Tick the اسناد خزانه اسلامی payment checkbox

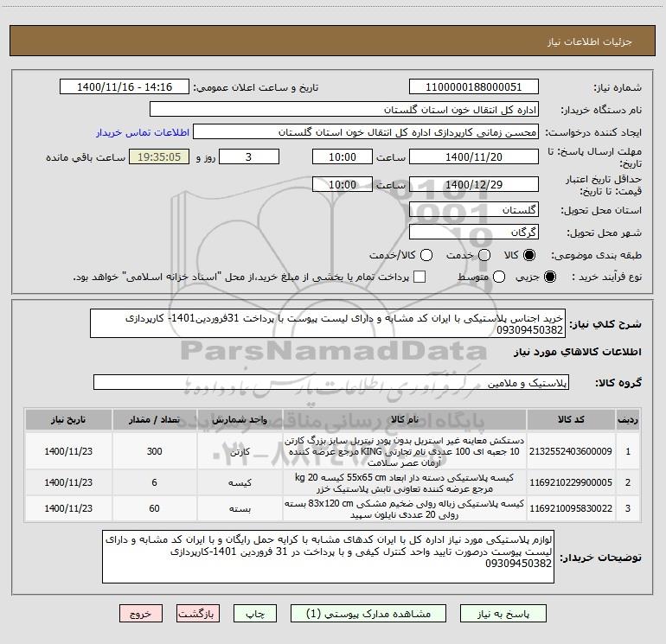point(419,277)
